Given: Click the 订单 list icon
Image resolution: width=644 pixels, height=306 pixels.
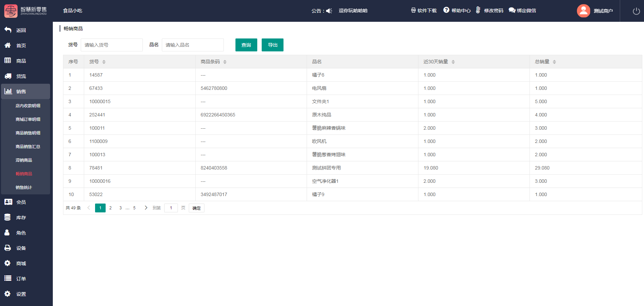Looking at the screenshot, I should pos(8,278).
